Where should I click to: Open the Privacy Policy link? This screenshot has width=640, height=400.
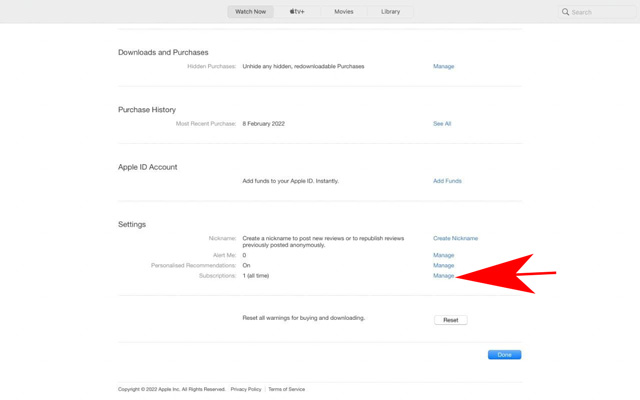click(246, 389)
